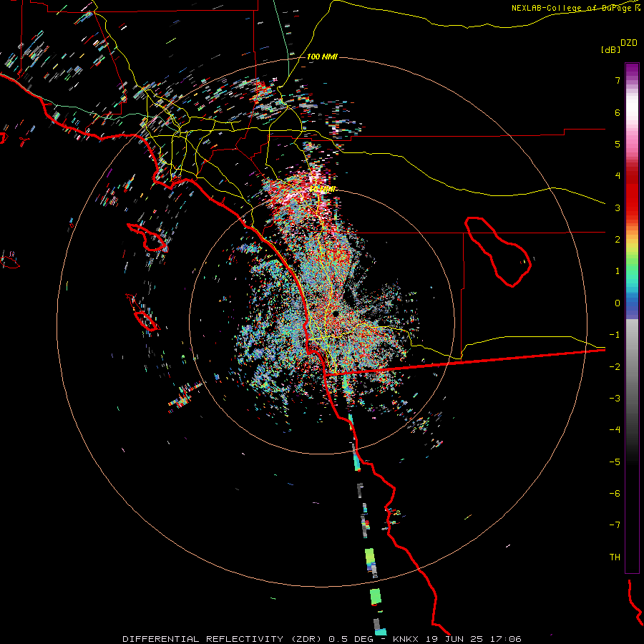Click the -4 tick label on the scale

click(x=615, y=430)
